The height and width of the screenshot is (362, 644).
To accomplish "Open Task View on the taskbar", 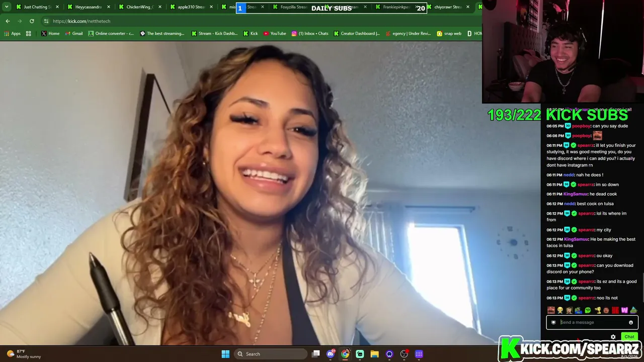I will point(316,354).
